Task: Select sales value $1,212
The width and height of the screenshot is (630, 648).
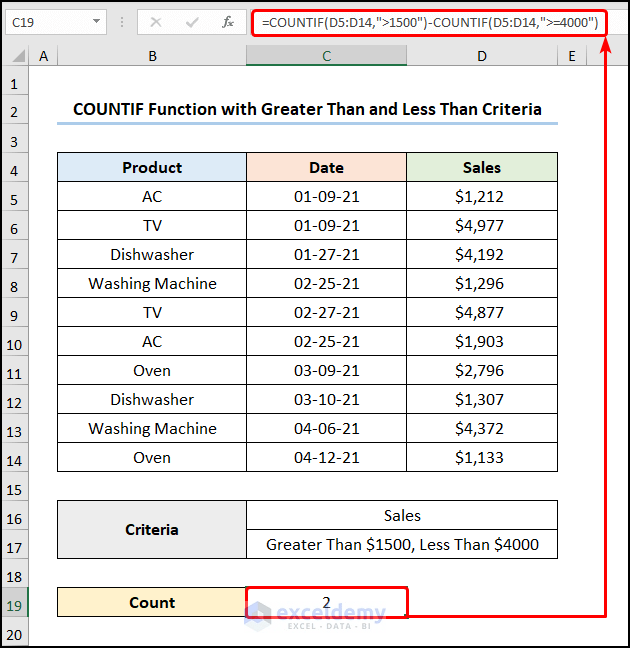Action: (x=482, y=196)
